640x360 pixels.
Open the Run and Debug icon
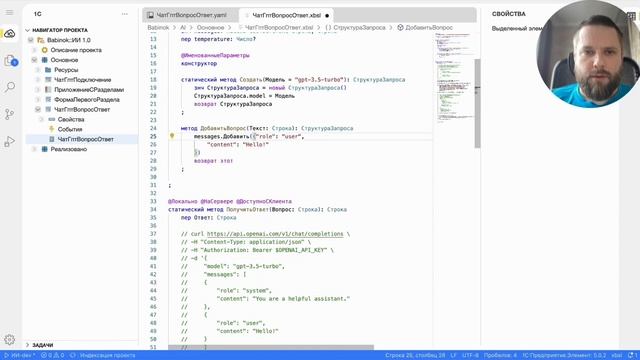click(9, 142)
